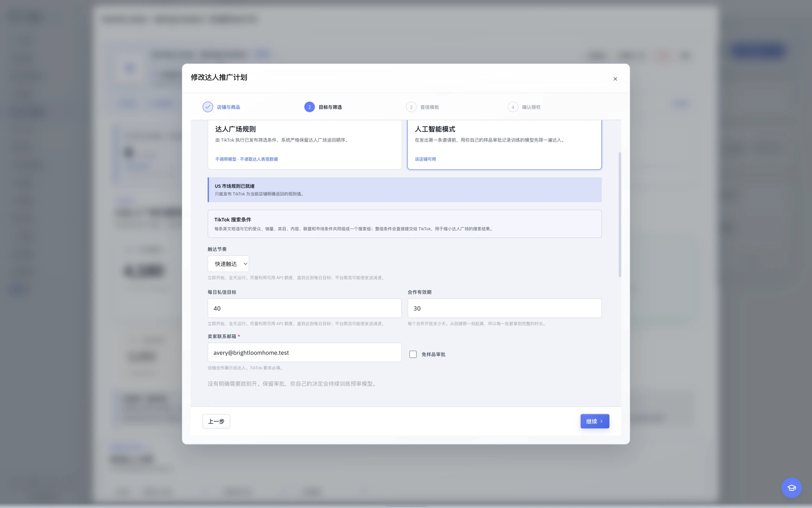Focus the 合作有效期 field
Screen dimensions: 812x508
tap(504, 308)
